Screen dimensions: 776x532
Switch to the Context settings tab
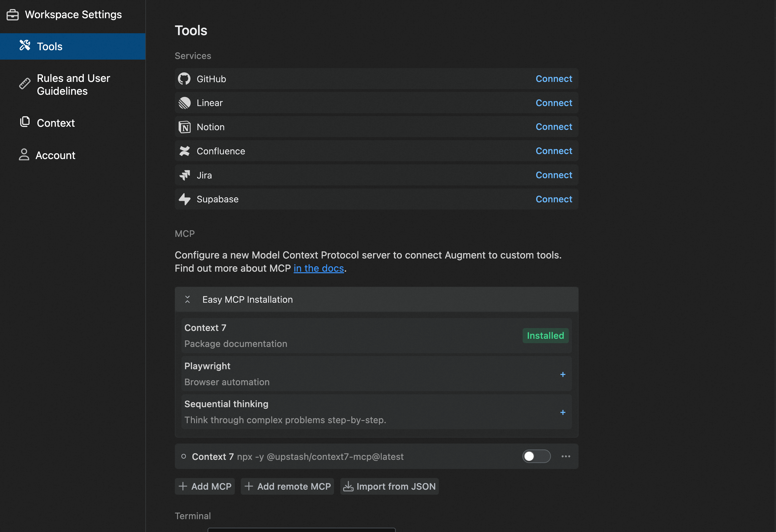pyautogui.click(x=73, y=123)
